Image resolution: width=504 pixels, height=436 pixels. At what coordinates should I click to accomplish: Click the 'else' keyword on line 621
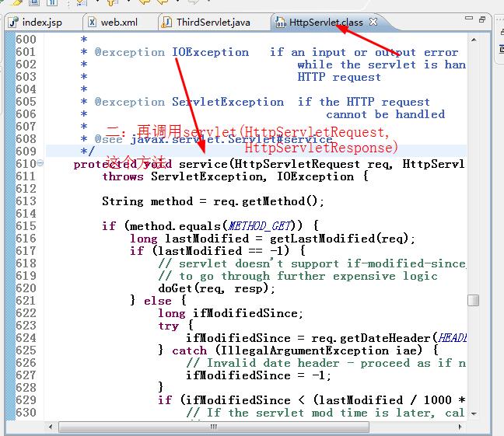[x=157, y=301]
